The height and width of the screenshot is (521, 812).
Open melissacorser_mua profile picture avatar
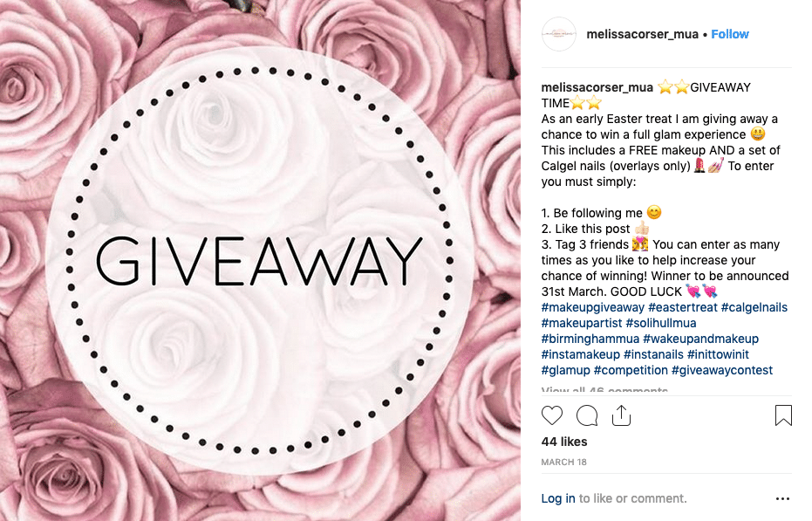pyautogui.click(x=559, y=34)
